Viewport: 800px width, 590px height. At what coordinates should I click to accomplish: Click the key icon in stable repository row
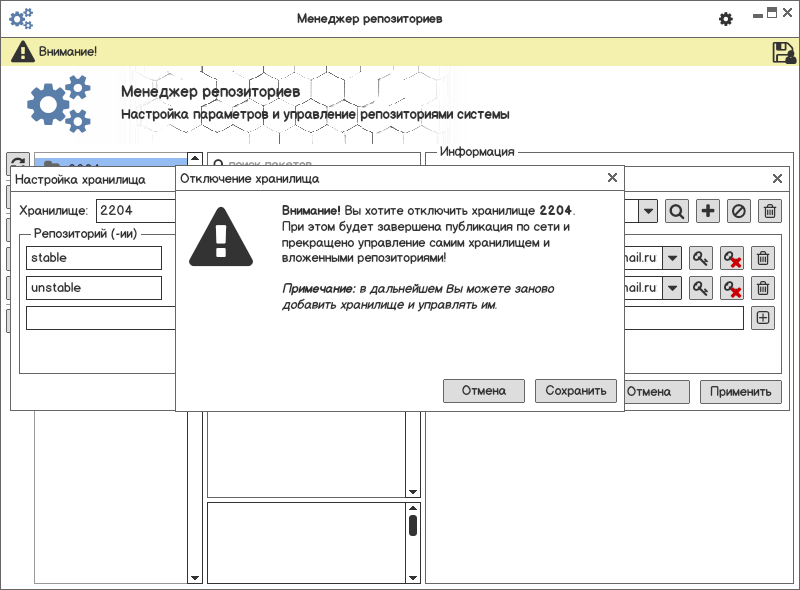click(701, 258)
